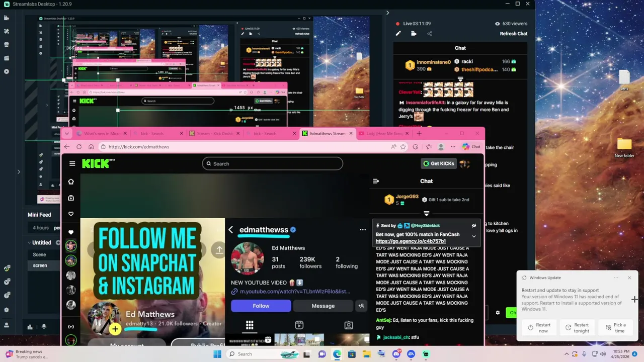Select 'Scene' in Streamlabs scenes list
The height and width of the screenshot is (362, 644).
(x=39, y=254)
